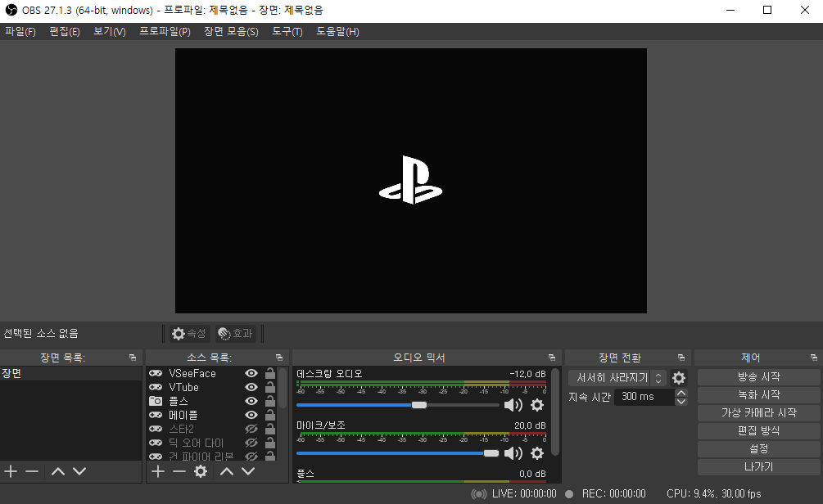This screenshot has width=823, height=504.
Task: Adjust 데스크탑 오디오 volume slider handle
Action: tap(418, 405)
